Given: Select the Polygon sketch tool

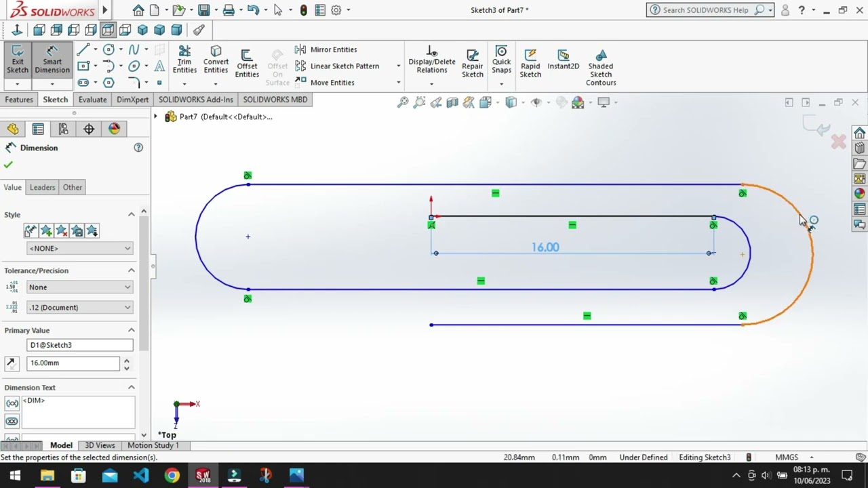Looking at the screenshot, I should pyautogui.click(x=108, y=83).
